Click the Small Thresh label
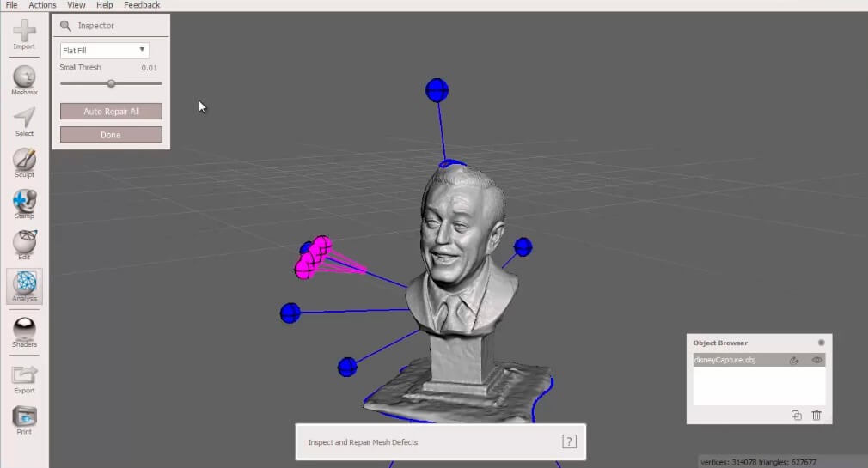This screenshot has width=868, height=468. (x=80, y=67)
